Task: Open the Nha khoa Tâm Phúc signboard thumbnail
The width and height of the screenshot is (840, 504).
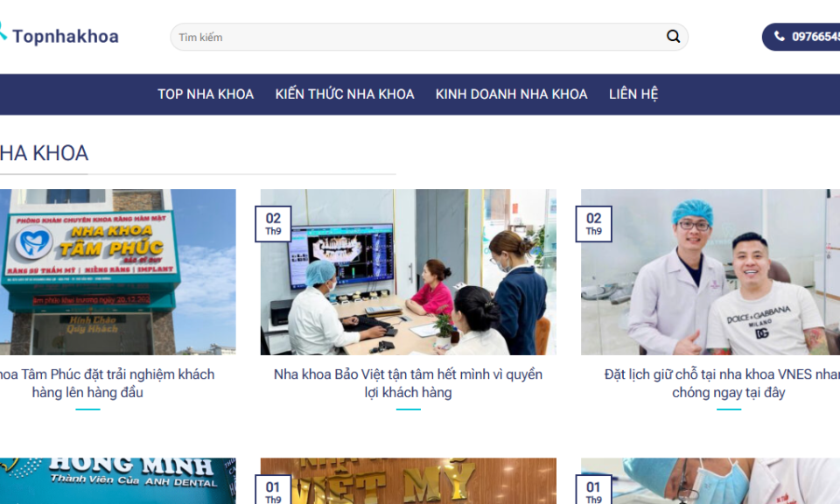Action: (118, 271)
